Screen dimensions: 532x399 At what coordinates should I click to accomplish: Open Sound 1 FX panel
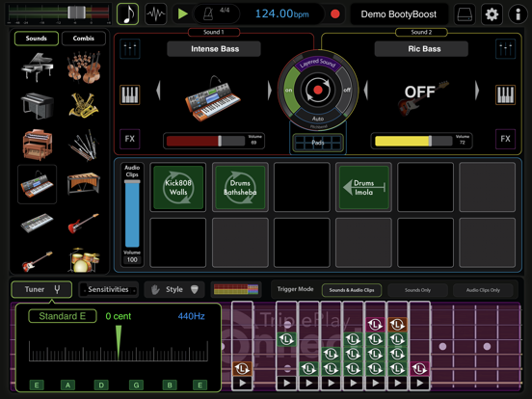pyautogui.click(x=129, y=139)
